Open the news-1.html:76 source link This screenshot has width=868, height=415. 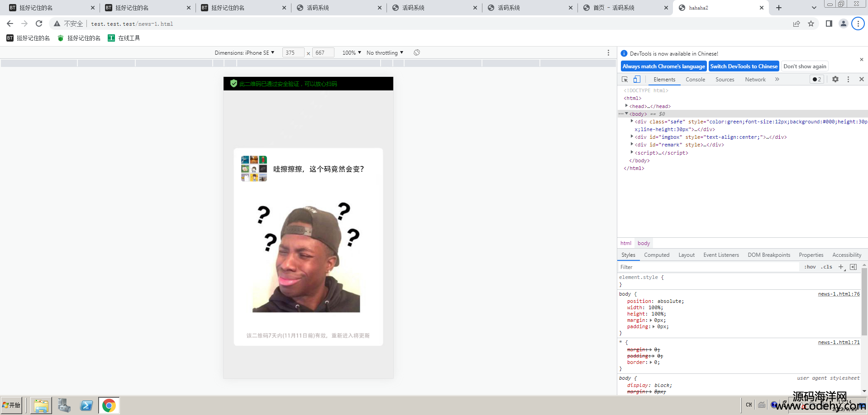click(x=839, y=294)
